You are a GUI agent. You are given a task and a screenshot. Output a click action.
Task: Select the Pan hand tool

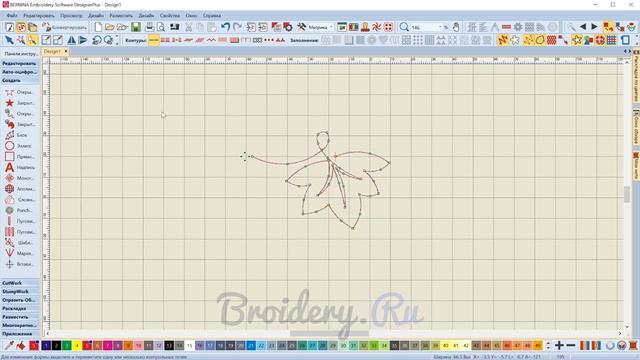(x=456, y=27)
